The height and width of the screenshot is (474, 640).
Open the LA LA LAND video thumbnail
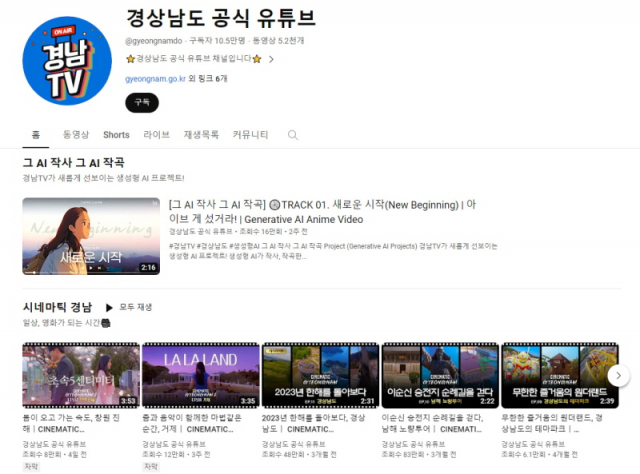coord(201,375)
